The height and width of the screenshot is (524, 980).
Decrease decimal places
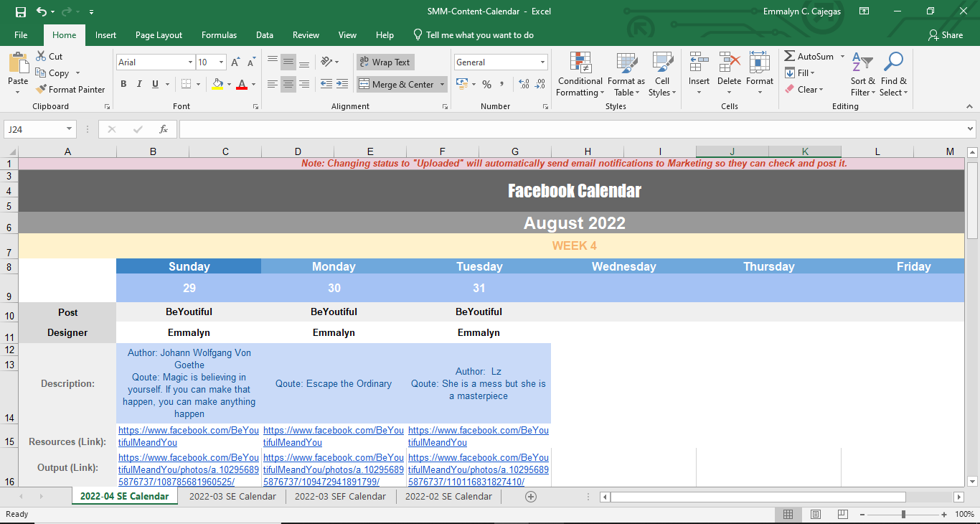click(x=540, y=84)
